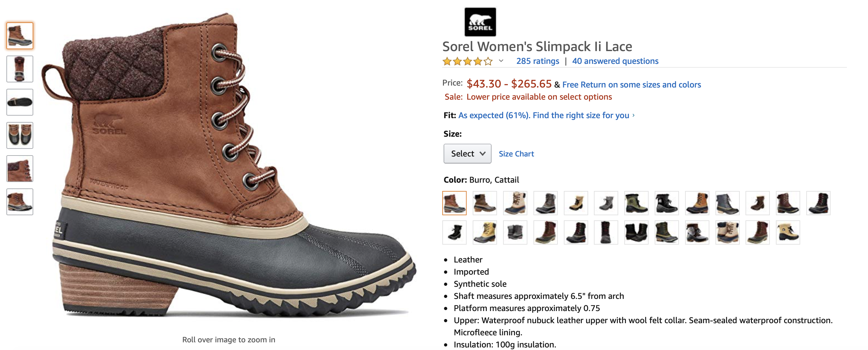Click the Sorel polar bear brand logo
Viewport: 868px width, 350px height.
(x=480, y=22)
